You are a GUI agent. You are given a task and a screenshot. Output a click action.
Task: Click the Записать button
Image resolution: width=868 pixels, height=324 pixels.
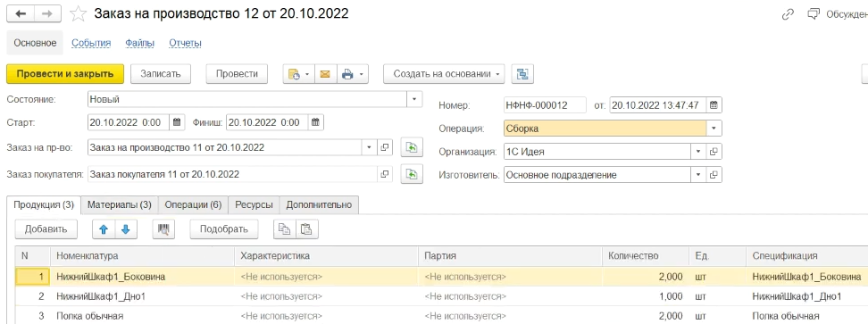click(x=161, y=74)
